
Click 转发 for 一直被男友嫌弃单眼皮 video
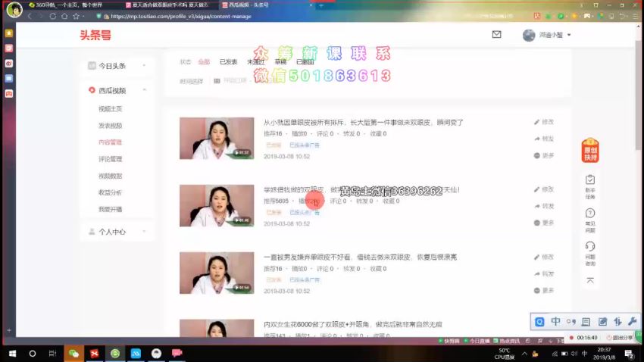(544, 273)
